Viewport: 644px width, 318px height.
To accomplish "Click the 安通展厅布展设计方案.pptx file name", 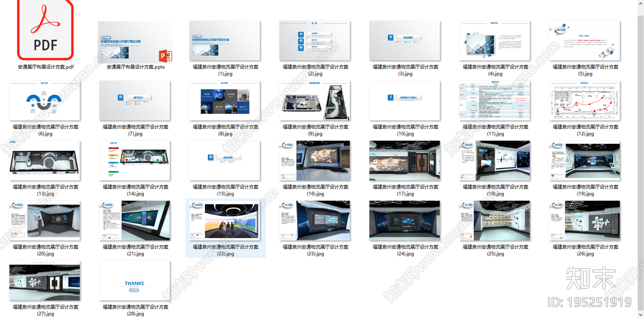I will 136,67.
